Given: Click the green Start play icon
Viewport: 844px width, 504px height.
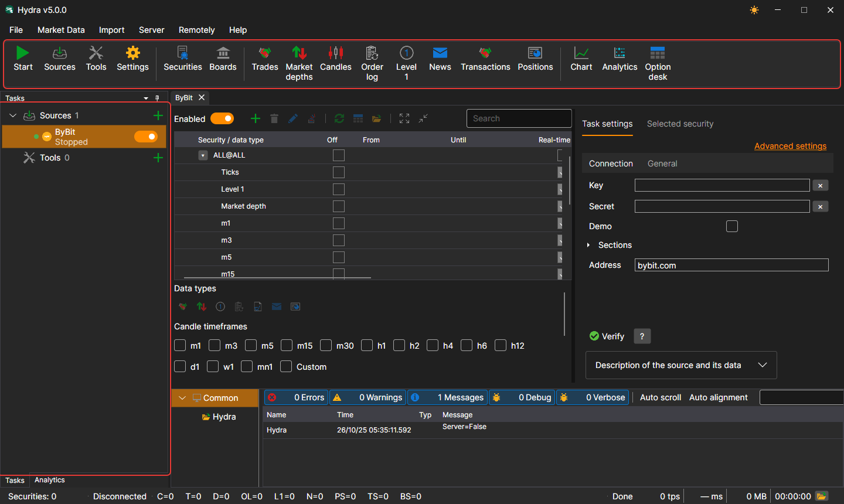Looking at the screenshot, I should tap(23, 53).
